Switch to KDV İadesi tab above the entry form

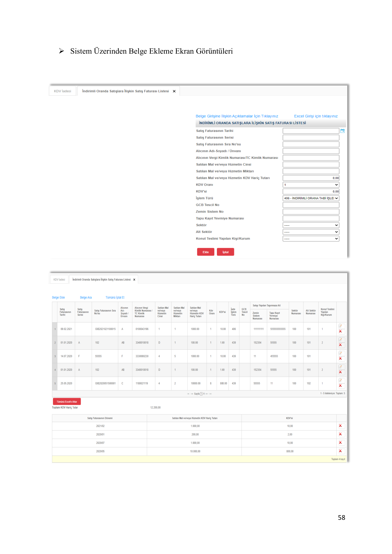click(x=63, y=91)
